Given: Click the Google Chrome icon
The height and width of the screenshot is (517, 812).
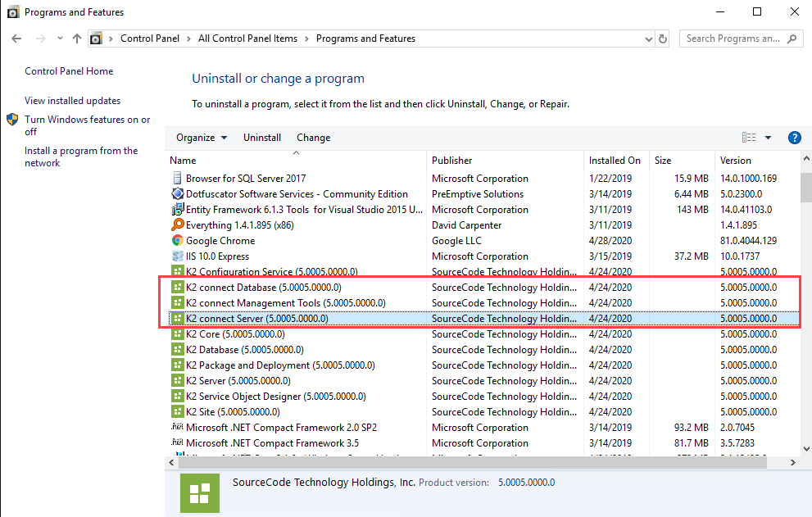Looking at the screenshot, I should click(x=177, y=240).
